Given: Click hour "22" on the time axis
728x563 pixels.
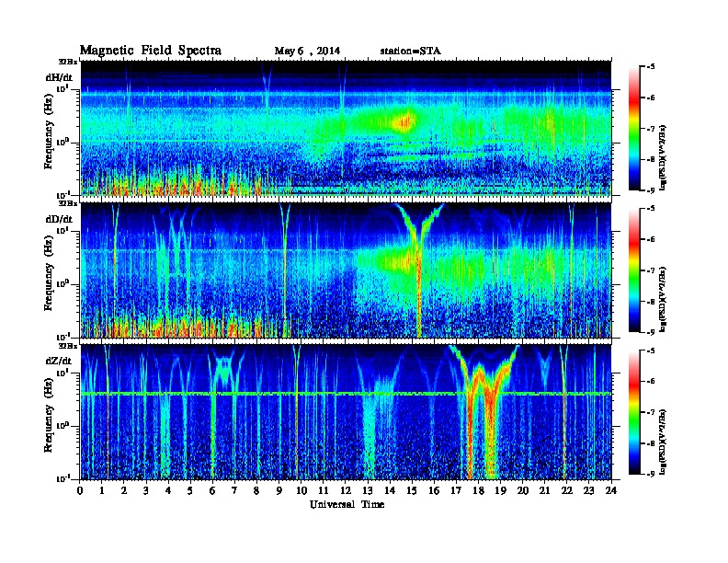Looking at the screenshot, I should (567, 491).
